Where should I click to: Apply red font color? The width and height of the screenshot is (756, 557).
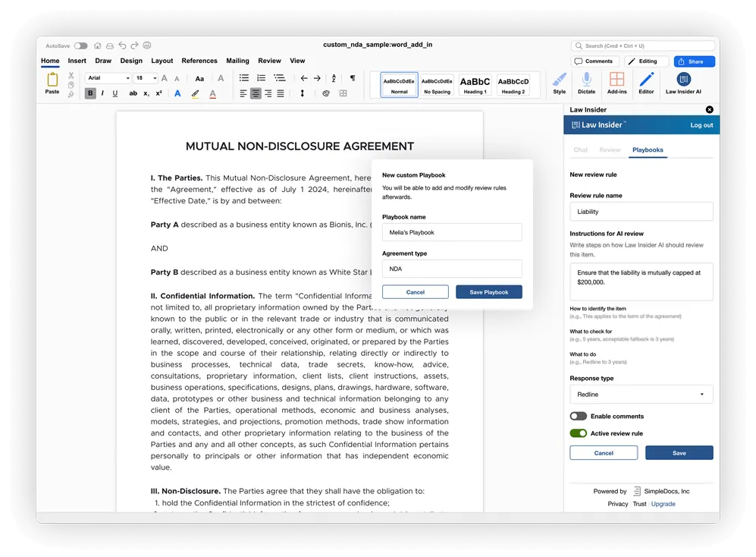pos(212,93)
